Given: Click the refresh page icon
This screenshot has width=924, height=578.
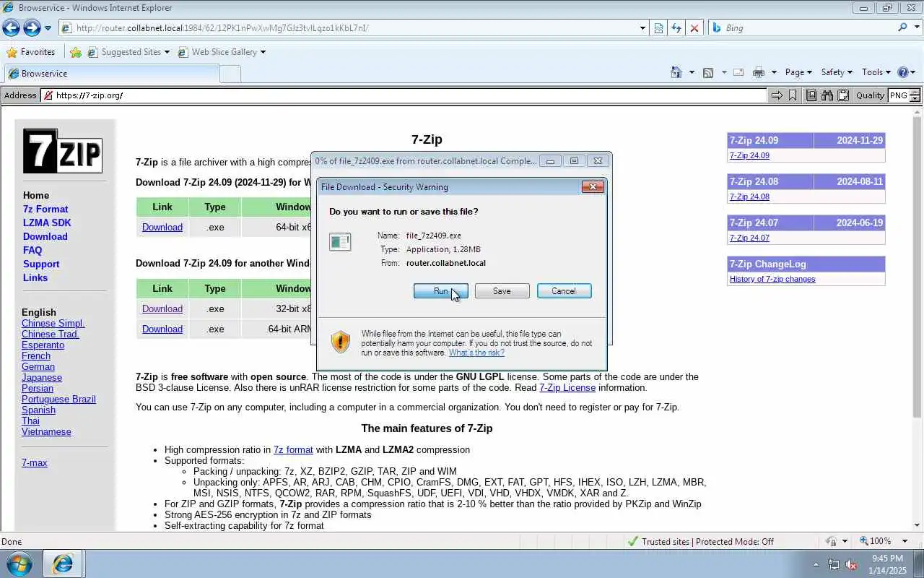Looking at the screenshot, I should pyautogui.click(x=676, y=28).
